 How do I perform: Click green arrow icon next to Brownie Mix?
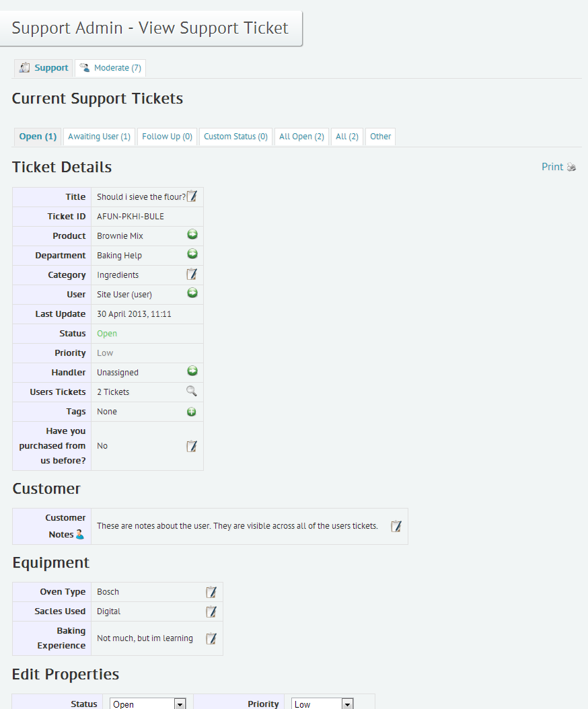[192, 234]
